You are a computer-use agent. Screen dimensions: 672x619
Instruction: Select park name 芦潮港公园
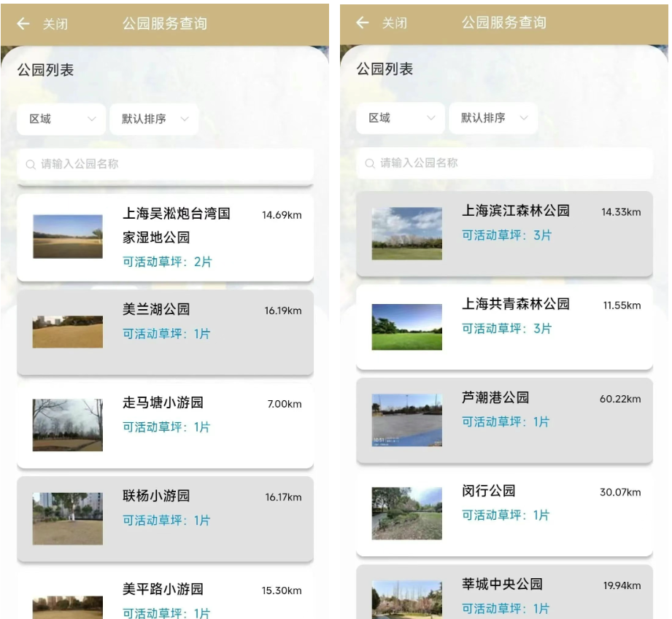495,397
